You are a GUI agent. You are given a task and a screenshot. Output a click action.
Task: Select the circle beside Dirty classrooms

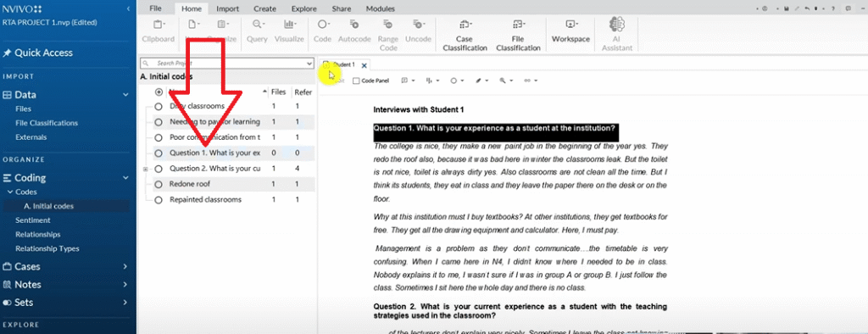point(159,106)
